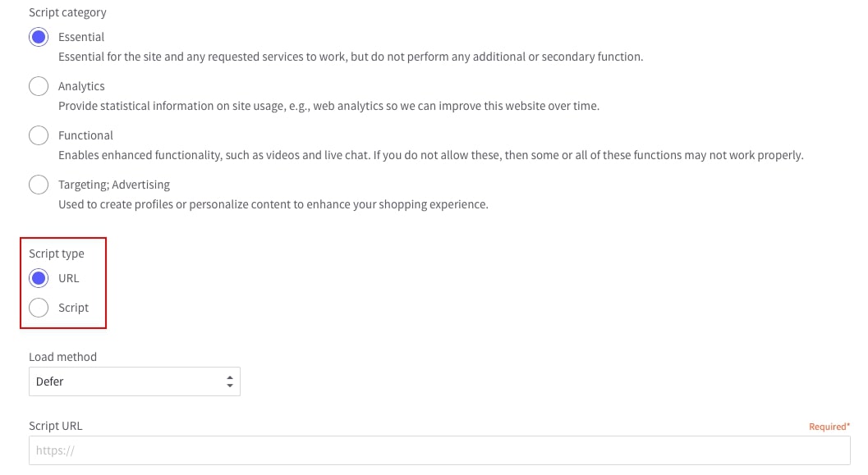Image resolution: width=868 pixels, height=475 pixels.
Task: Click the Essential category description sentence
Action: [350, 57]
